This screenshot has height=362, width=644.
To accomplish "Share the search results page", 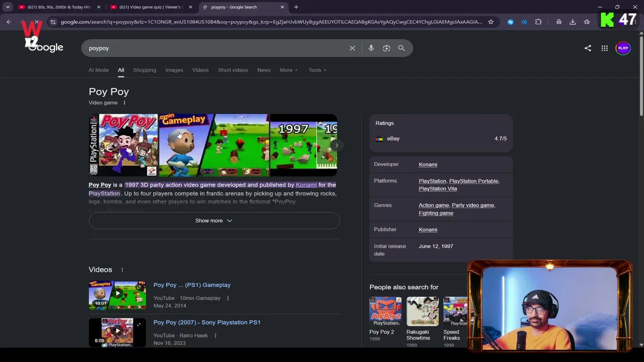I will 588,48.
